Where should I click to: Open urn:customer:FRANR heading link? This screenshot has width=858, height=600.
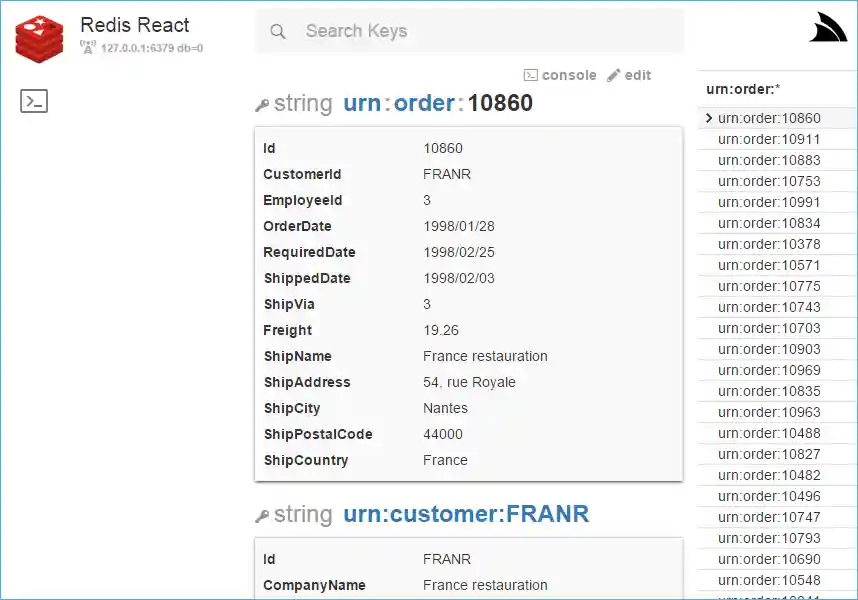coord(466,514)
